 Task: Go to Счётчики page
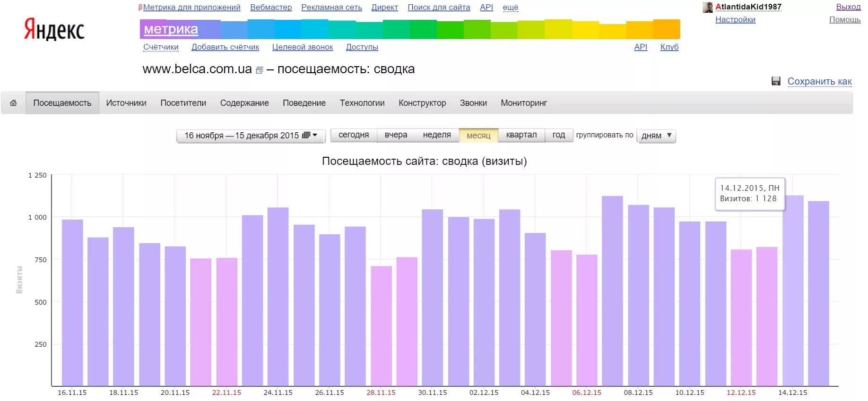[161, 47]
